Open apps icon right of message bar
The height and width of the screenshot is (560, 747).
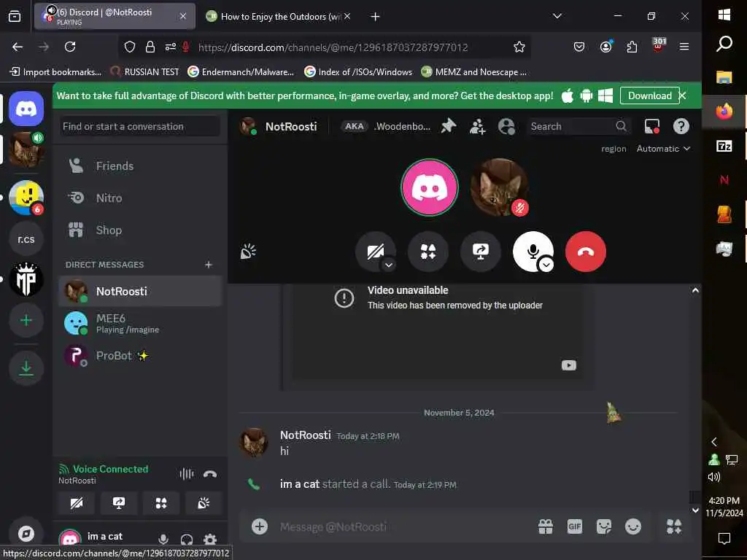coord(673,526)
